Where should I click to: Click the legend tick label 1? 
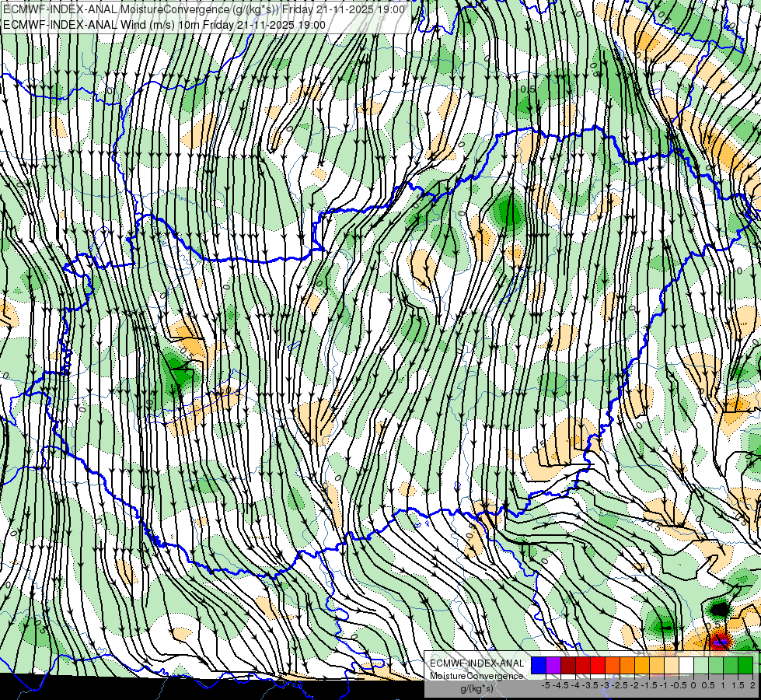point(723,685)
